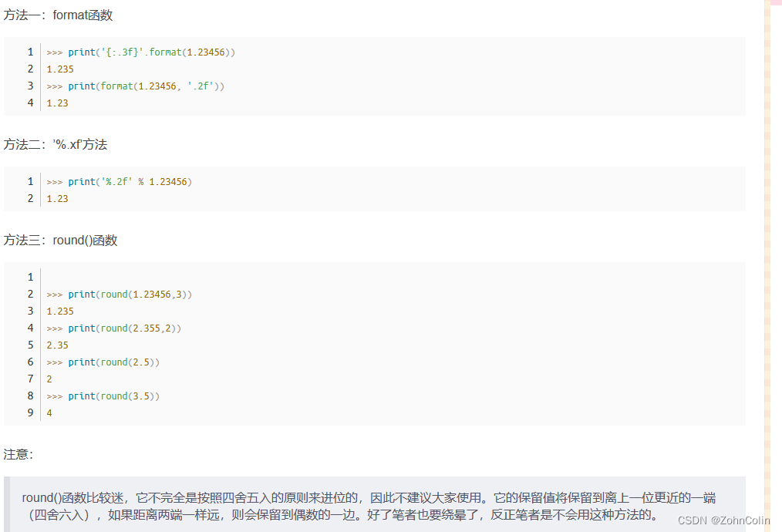Click the heading 方法一: format函数

(x=57, y=15)
